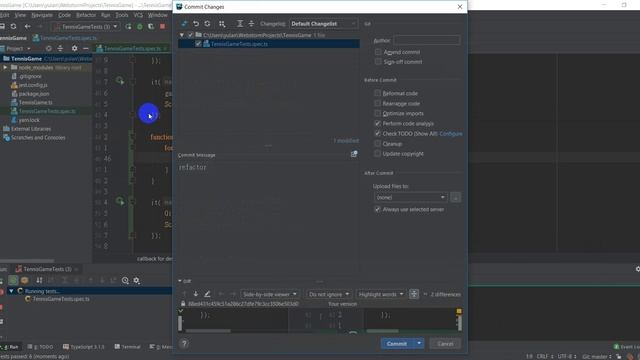Open TennisGameTests run configuration dropdown
Viewport: 640px width, 360px height.
86,27
